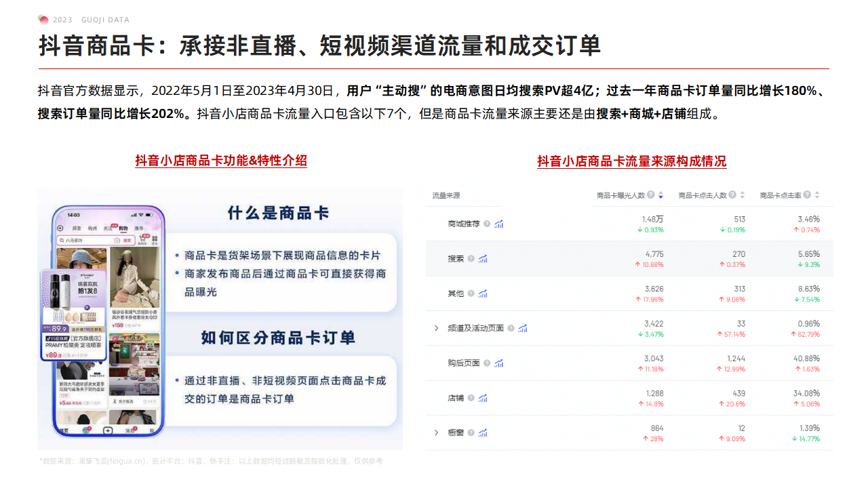Click help icon next to 搜索

[471, 258]
